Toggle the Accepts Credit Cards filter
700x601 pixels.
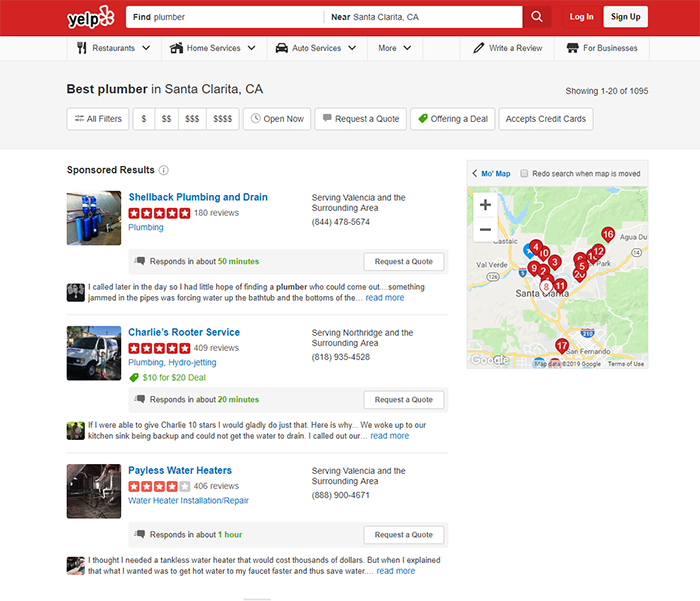(x=546, y=119)
